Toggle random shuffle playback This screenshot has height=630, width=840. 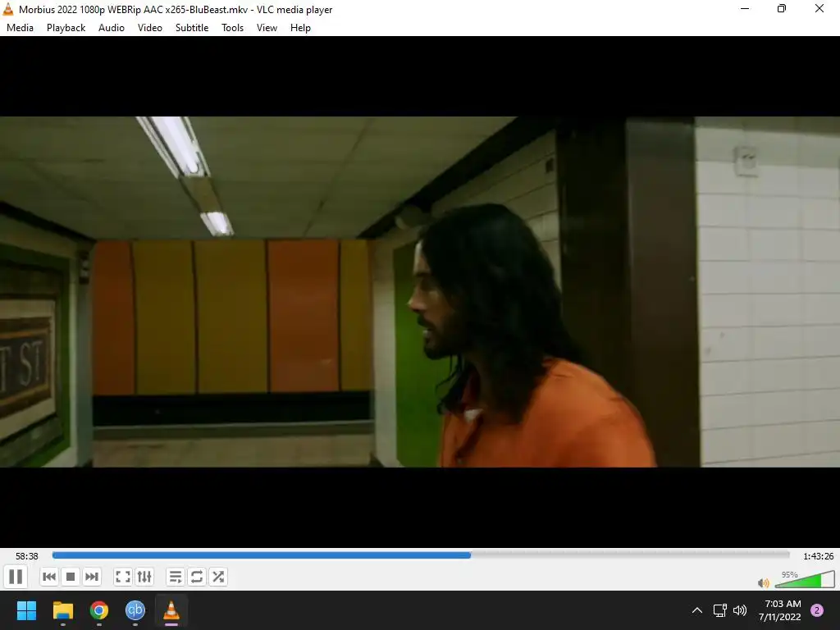(x=218, y=577)
